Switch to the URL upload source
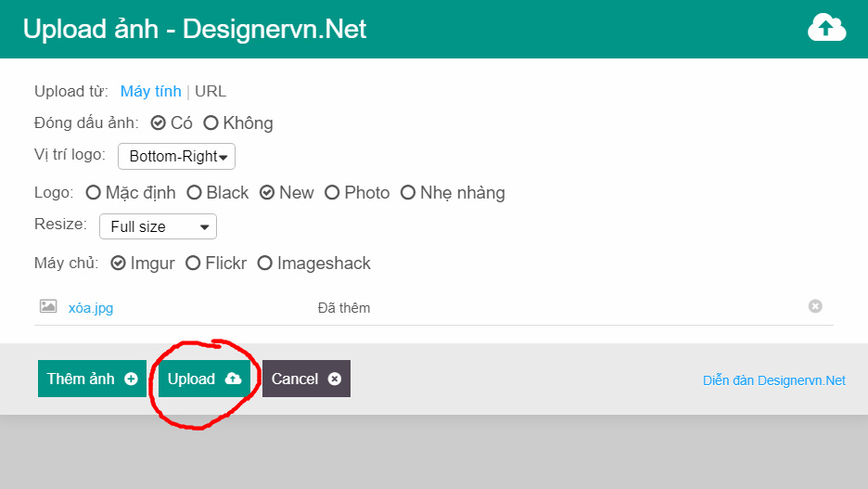 coord(211,91)
